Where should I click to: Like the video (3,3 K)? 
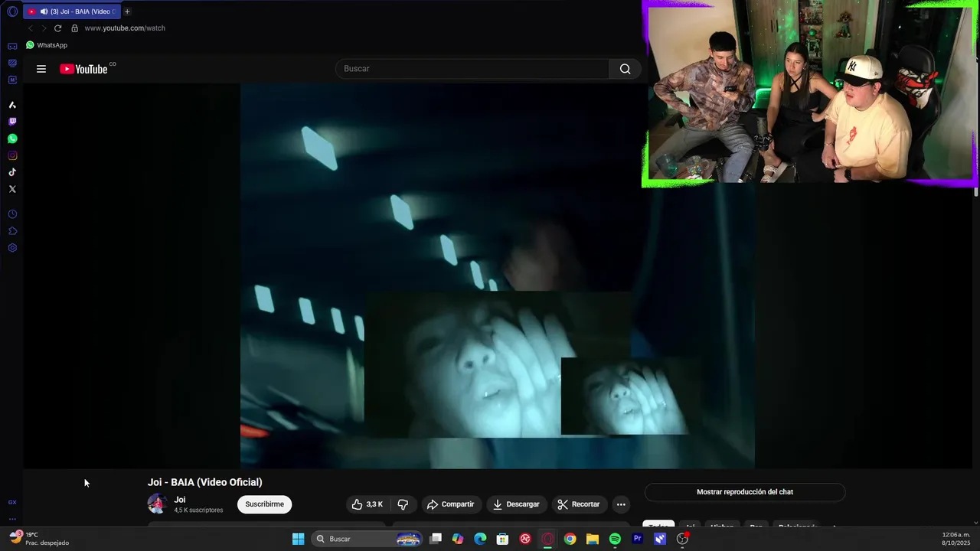point(367,504)
